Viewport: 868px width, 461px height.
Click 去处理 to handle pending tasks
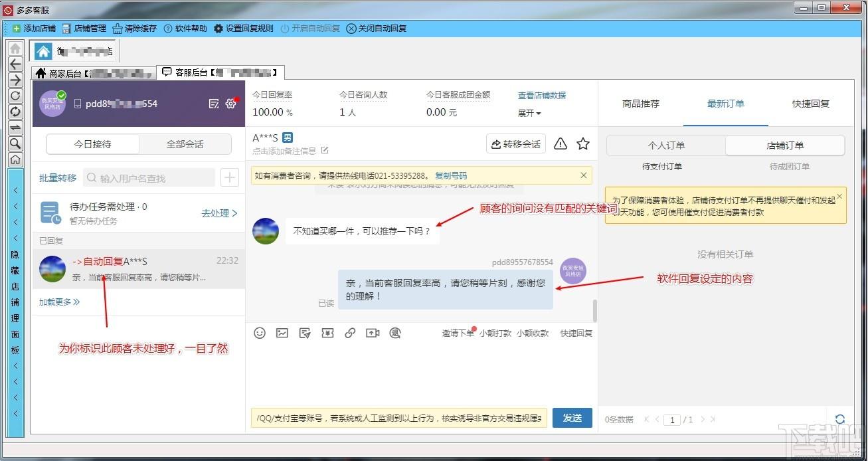tap(219, 213)
